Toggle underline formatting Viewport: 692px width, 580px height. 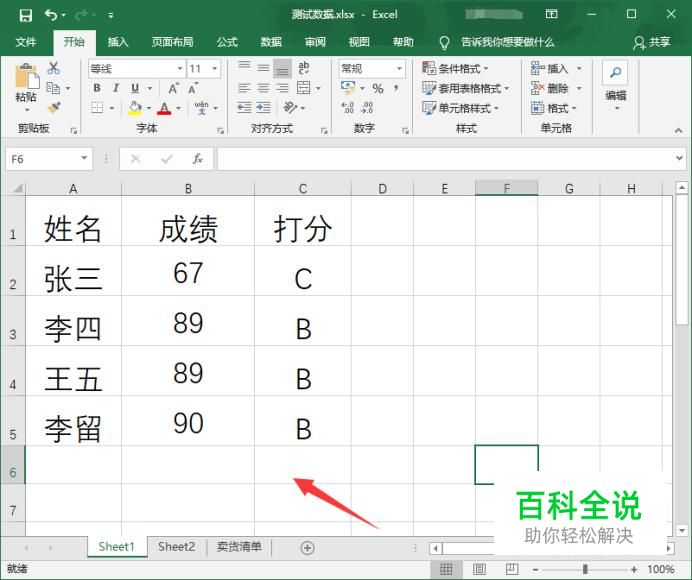(x=135, y=88)
